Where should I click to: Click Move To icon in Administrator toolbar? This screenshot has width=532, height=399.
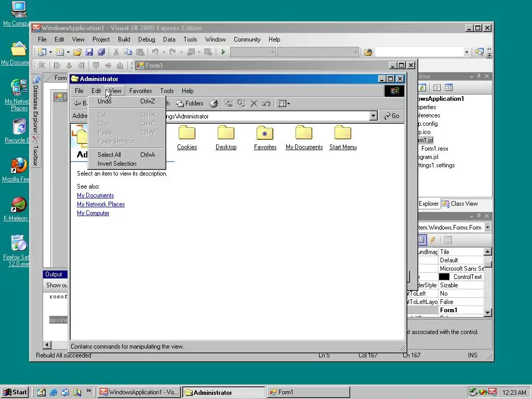point(229,103)
